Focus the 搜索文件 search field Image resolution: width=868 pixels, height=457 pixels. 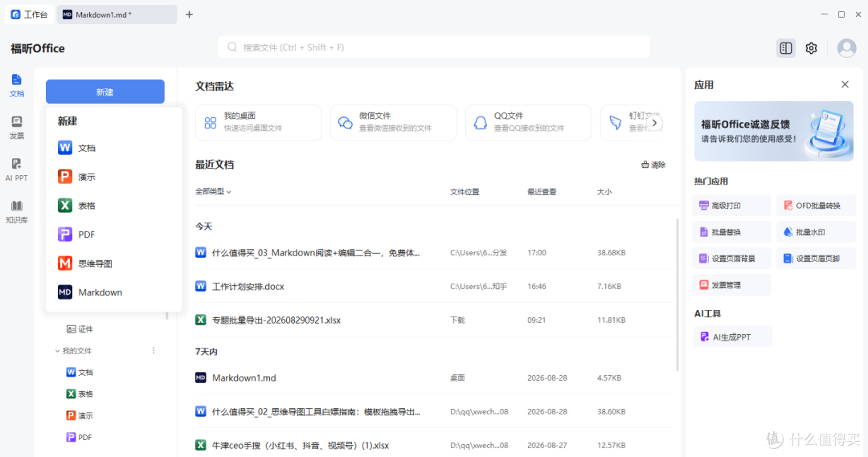[x=434, y=47]
